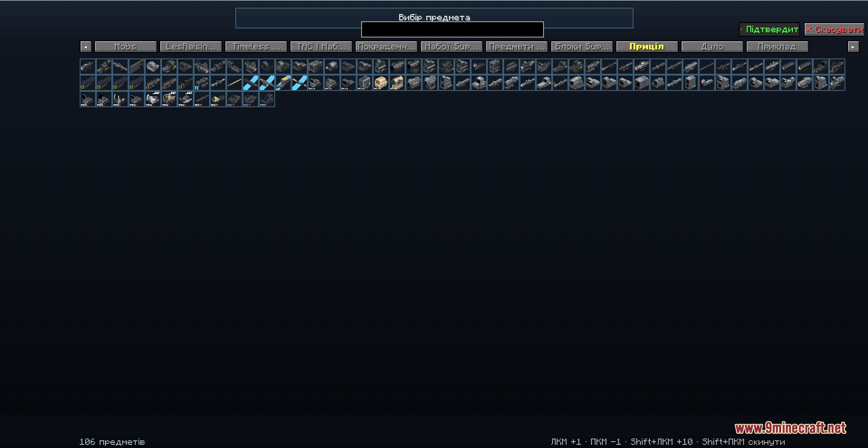Focus the black search input field
This screenshot has height=448, width=868.
[452, 29]
